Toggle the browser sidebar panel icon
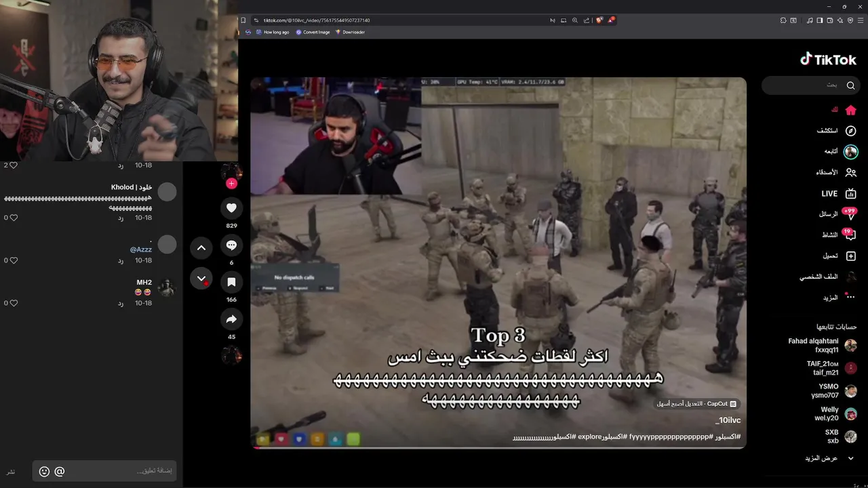 point(820,20)
